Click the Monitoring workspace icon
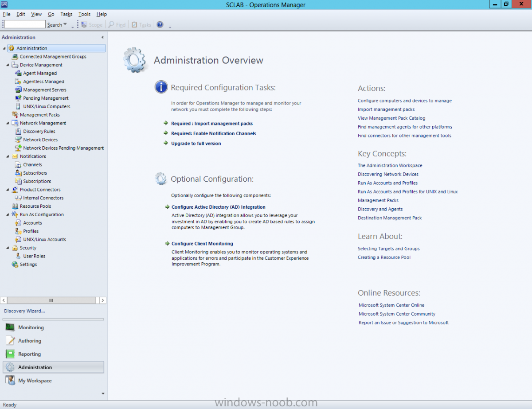 10,327
